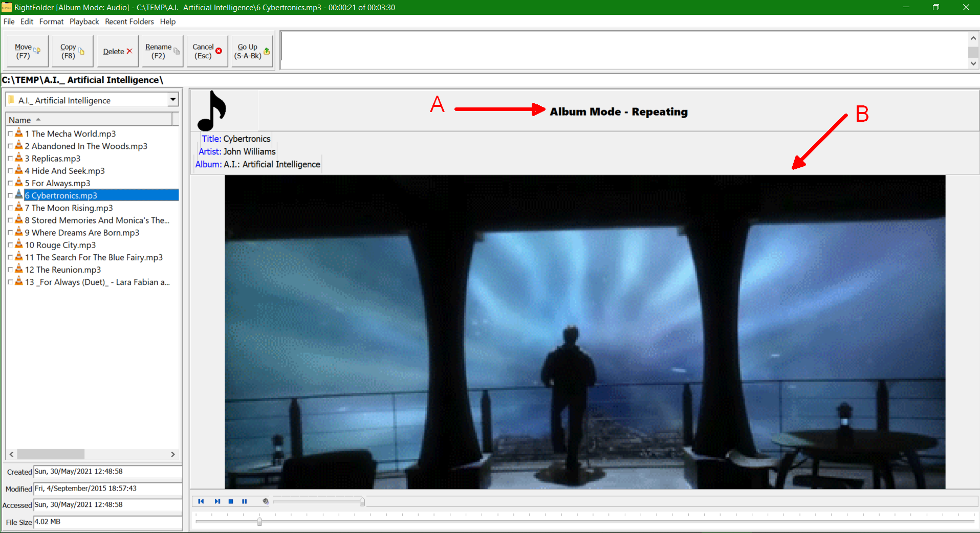This screenshot has width=980, height=533.
Task: Check the box for 2 Abandoned In The Woods.mp3
Action: point(10,146)
